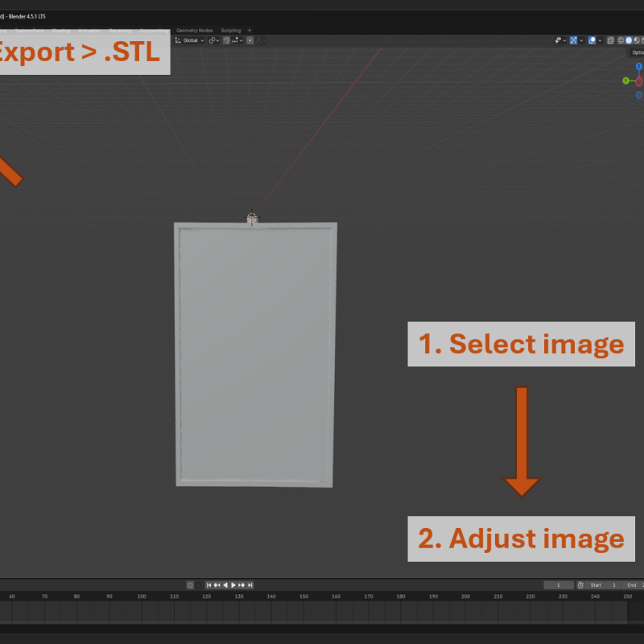644x644 pixels.
Task: Toggle viewport gizmos display
Action: pos(573,40)
